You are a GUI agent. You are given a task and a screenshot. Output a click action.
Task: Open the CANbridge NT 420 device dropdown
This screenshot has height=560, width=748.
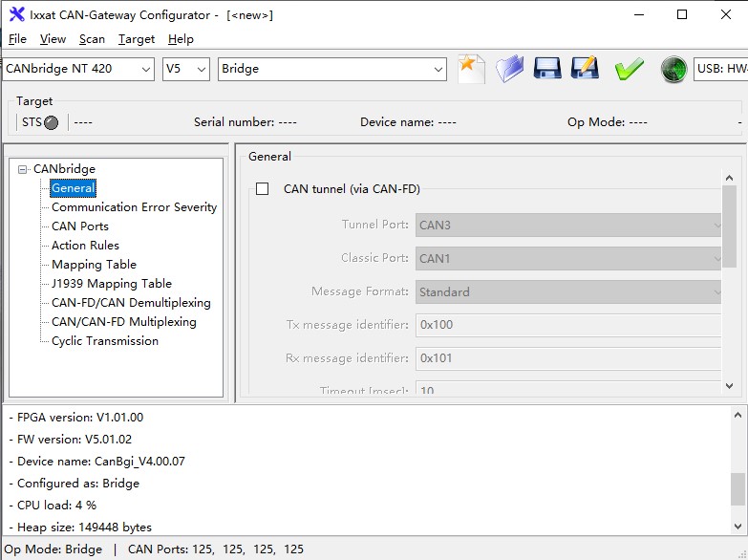(x=78, y=69)
